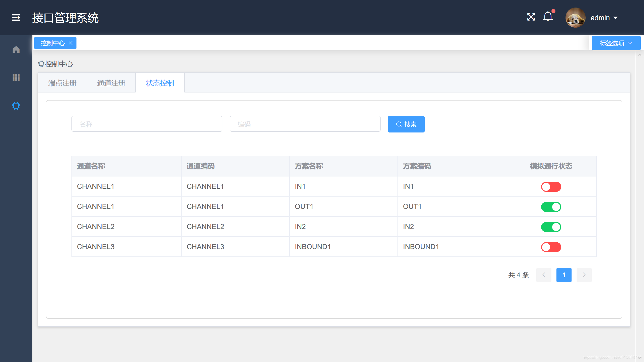Switch to the 通道注册 tab
The height and width of the screenshot is (362, 644).
pyautogui.click(x=111, y=83)
